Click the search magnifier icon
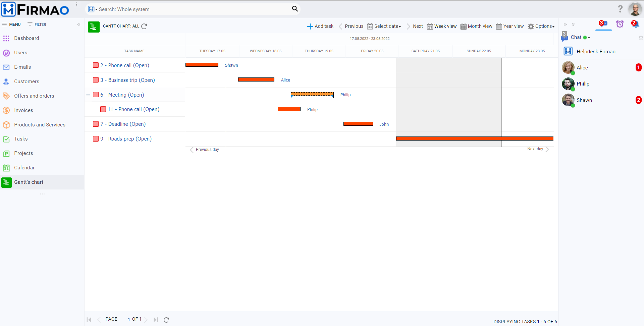 click(x=295, y=9)
